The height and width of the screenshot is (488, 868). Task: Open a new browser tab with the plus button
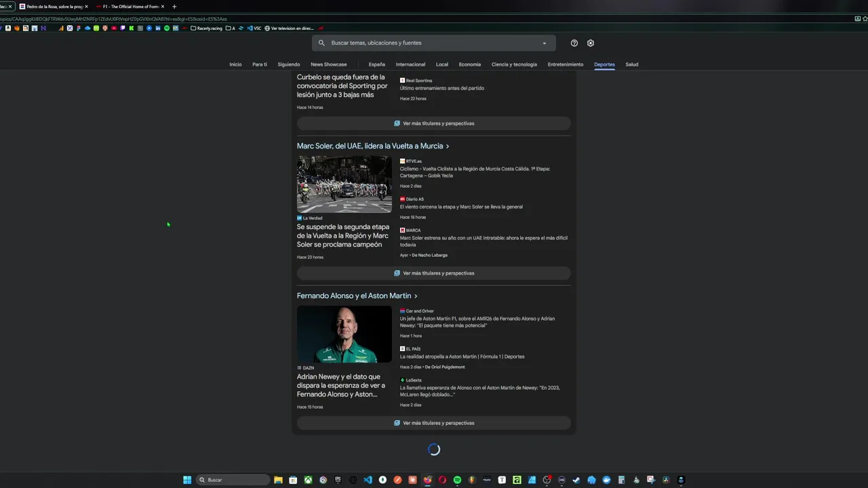tap(174, 6)
